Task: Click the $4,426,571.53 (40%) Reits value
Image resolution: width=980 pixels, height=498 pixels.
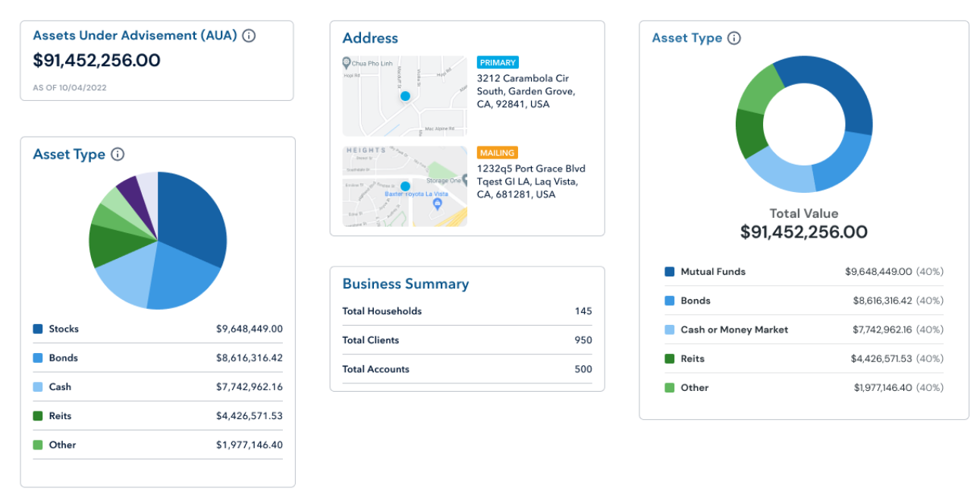Action: coord(897,358)
